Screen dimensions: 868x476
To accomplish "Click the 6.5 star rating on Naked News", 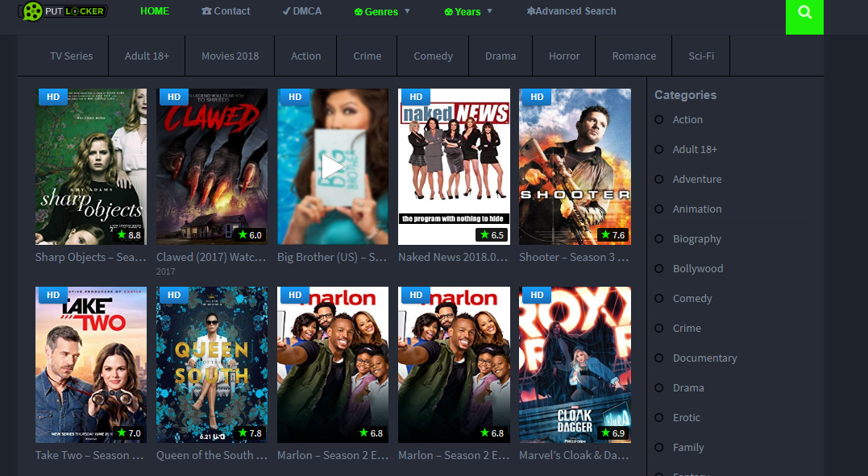I will point(492,234).
